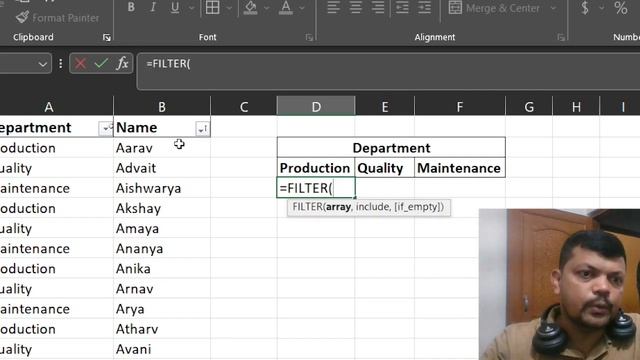
Task: Open Alignment settings dialog launcher
Action: (x=561, y=38)
